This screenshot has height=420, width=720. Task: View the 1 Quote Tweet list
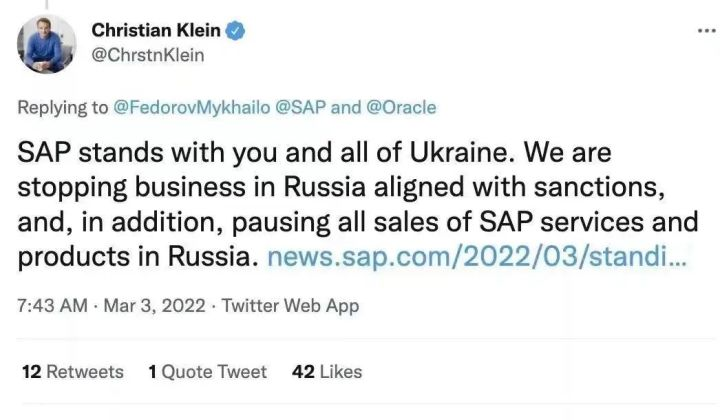point(207,372)
